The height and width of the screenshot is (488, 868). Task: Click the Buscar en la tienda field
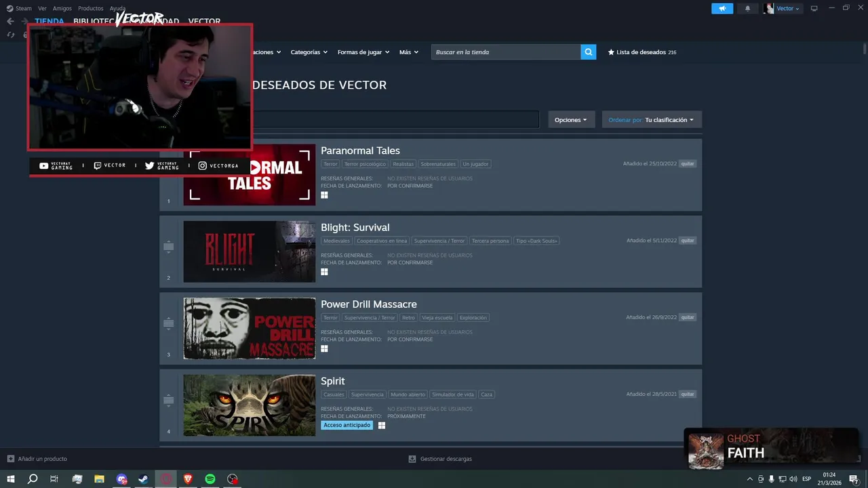506,52
